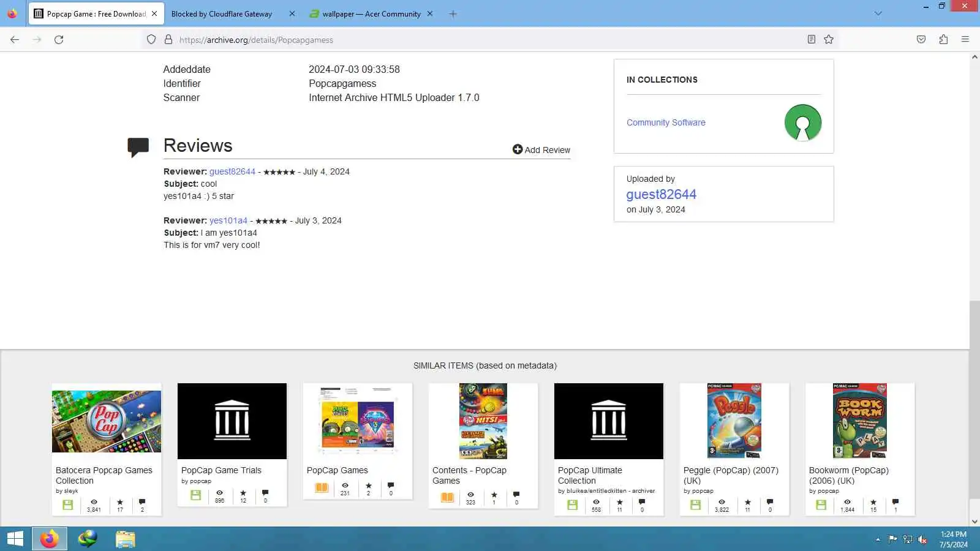Open uploader guest82644 profile link
980x551 pixels.
[x=661, y=195]
